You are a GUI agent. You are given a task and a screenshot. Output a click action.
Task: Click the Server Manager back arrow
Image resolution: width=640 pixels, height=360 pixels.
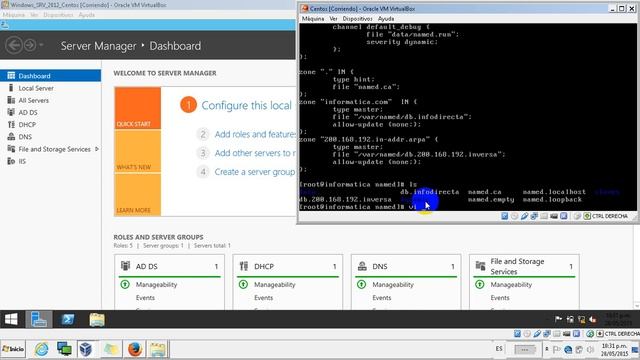click(x=14, y=45)
